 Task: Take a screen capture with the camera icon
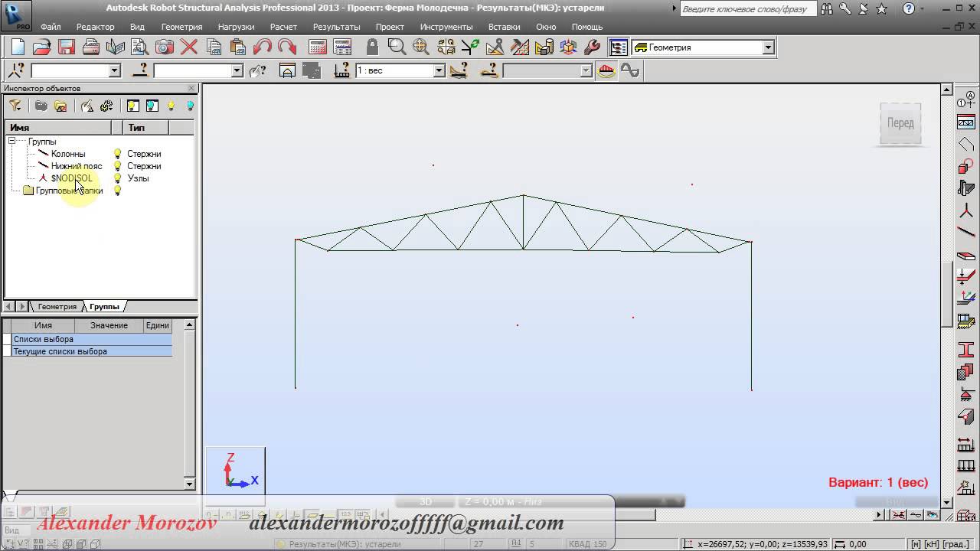coord(165,47)
